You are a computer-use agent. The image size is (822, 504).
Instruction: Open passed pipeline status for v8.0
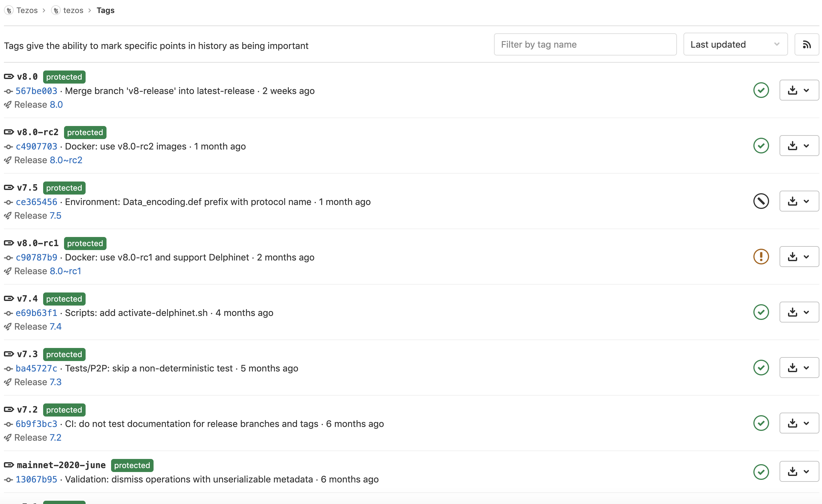pos(761,90)
